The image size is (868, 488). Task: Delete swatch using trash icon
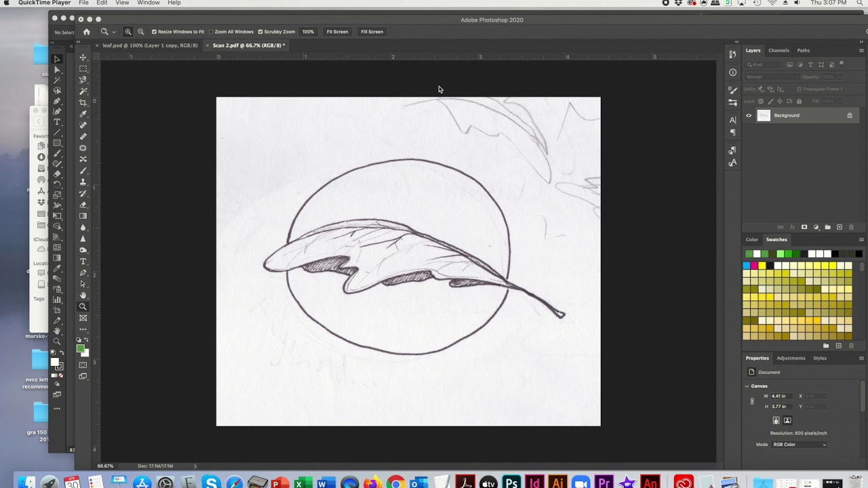851,346
